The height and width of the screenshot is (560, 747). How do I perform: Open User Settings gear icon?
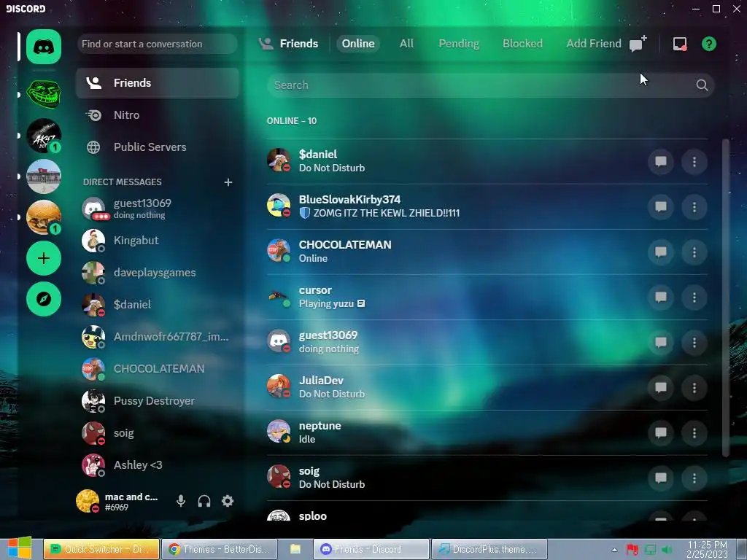click(228, 501)
